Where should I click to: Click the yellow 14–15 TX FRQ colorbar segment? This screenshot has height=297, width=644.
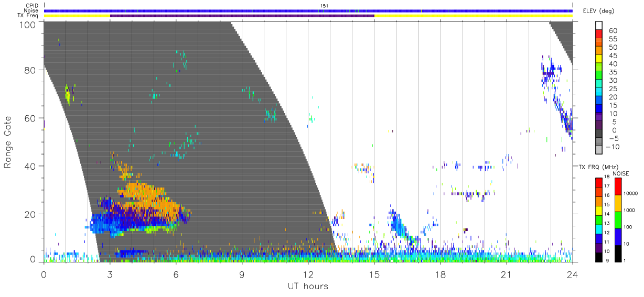click(x=599, y=210)
